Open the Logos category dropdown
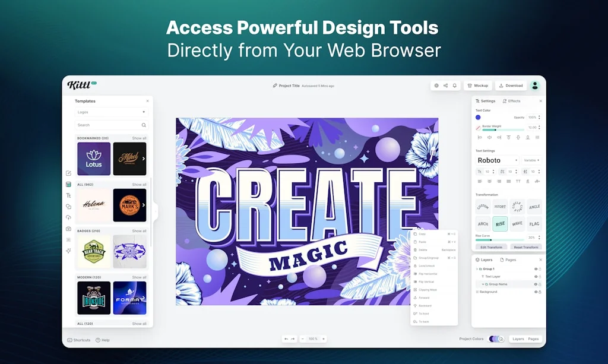This screenshot has width=608, height=364. point(112,112)
